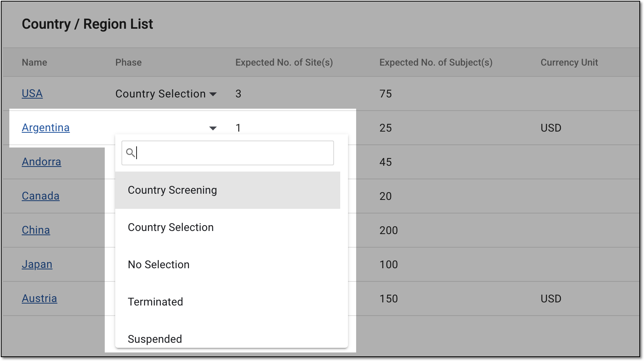Click Japan's expected subjects value 100
Image resolution: width=644 pixels, height=361 pixels.
pos(389,265)
